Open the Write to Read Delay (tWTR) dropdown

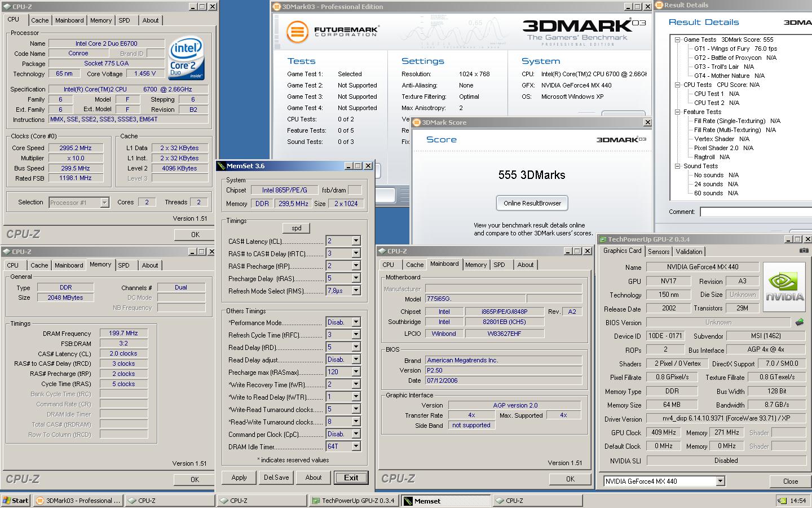click(356, 397)
